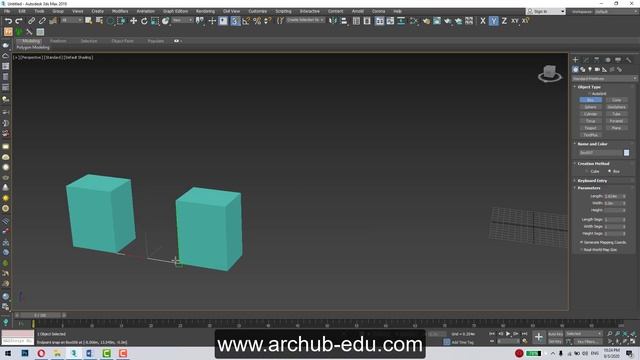Select Shapes category icon

(582, 69)
